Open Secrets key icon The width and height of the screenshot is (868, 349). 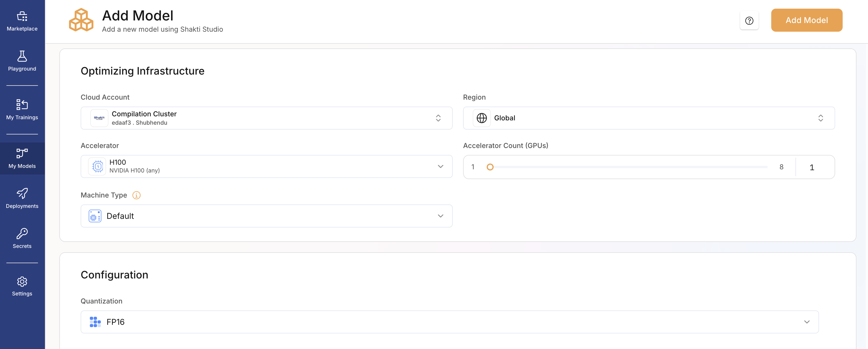[22, 234]
